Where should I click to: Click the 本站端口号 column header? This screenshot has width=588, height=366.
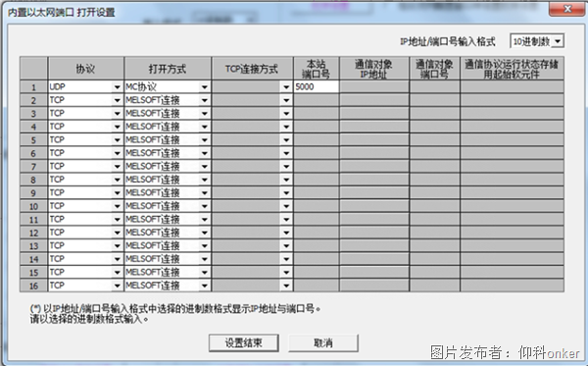click(x=317, y=69)
